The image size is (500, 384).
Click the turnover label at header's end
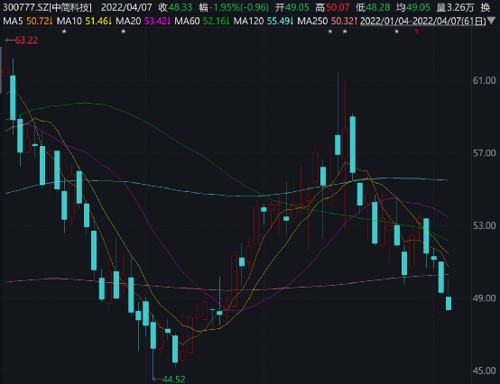point(485,7)
